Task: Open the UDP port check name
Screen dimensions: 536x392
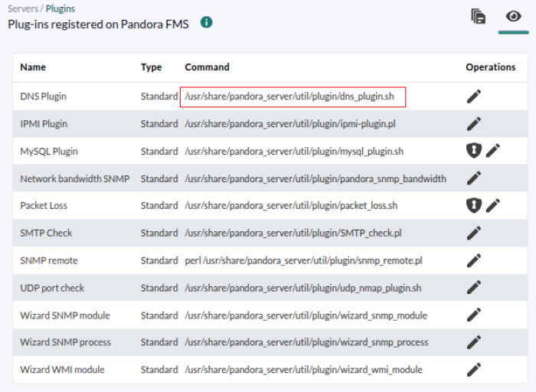Action: pos(52,288)
